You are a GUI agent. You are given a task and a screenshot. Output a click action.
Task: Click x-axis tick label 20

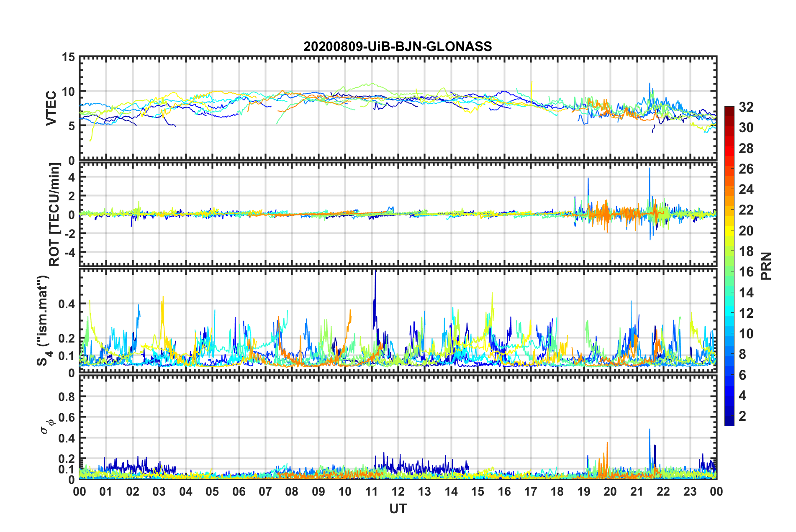(x=610, y=491)
